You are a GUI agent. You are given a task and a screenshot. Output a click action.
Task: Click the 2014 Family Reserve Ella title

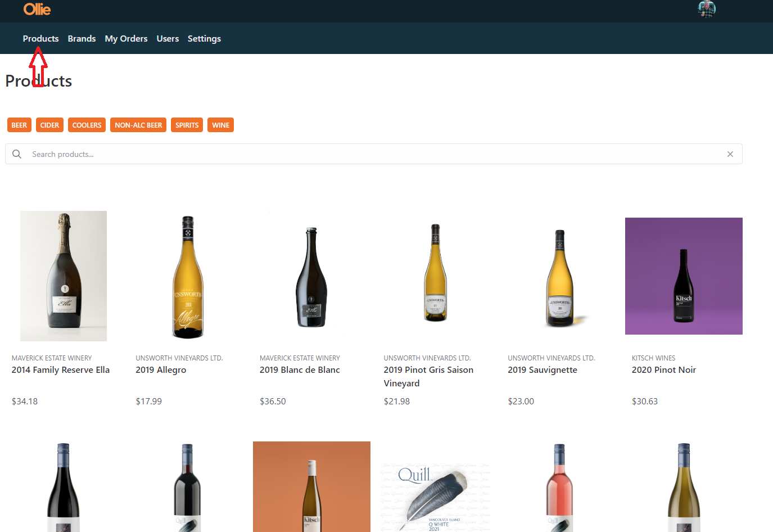(61, 370)
